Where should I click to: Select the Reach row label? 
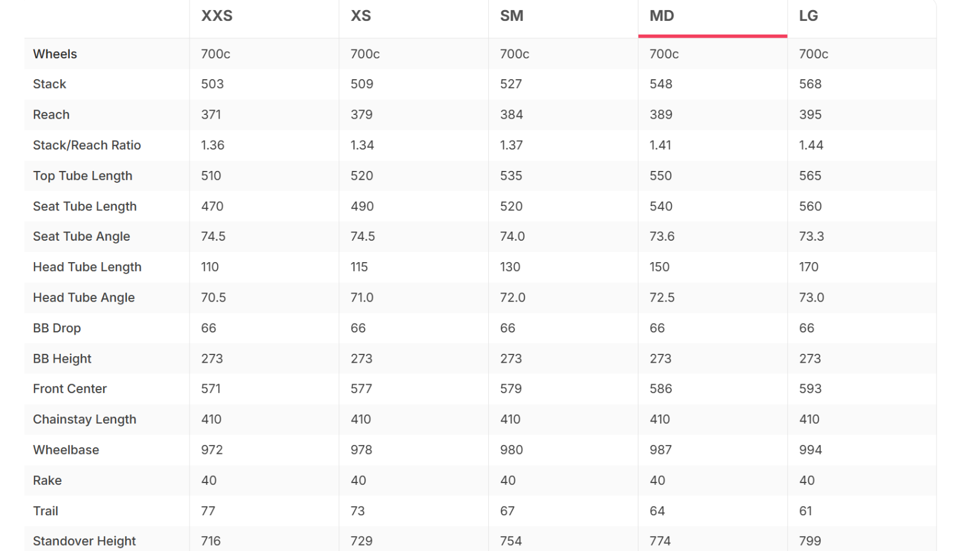[51, 114]
